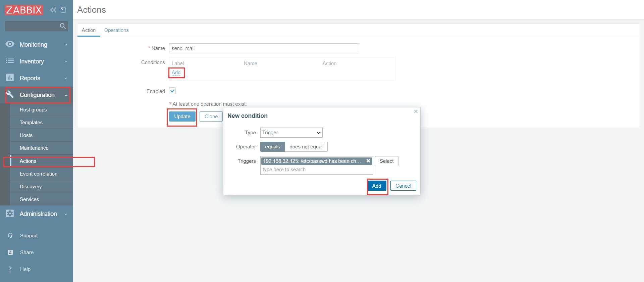Click the Reports chart icon
This screenshot has height=282, width=644.
pyautogui.click(x=10, y=78)
